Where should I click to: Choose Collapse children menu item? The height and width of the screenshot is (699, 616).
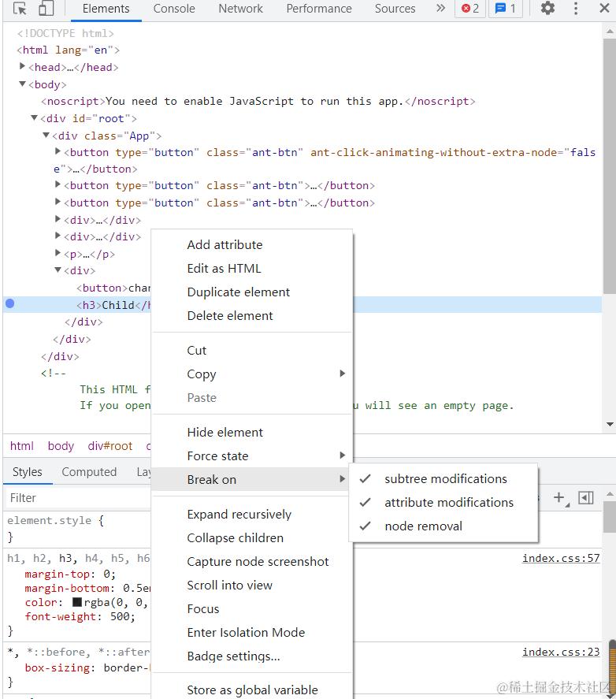point(252,538)
